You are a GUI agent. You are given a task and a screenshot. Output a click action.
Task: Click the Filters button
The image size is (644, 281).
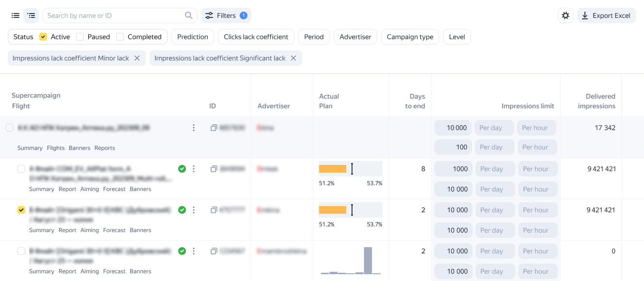pyautogui.click(x=226, y=15)
